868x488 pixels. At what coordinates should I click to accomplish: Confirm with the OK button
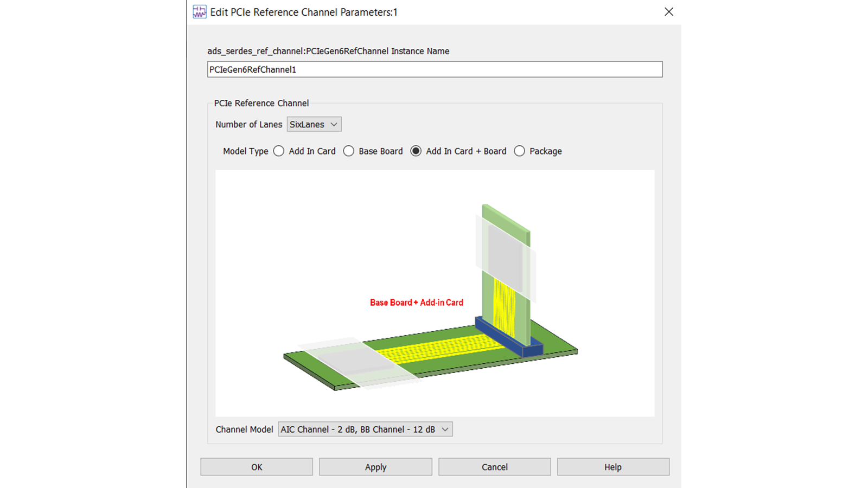257,467
